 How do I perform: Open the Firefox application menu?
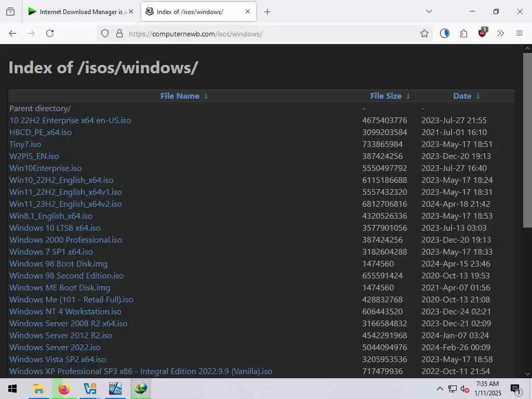519,33
